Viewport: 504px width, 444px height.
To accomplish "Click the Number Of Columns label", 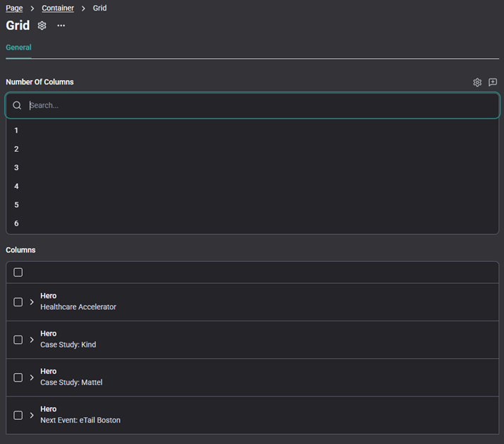I will pos(40,82).
